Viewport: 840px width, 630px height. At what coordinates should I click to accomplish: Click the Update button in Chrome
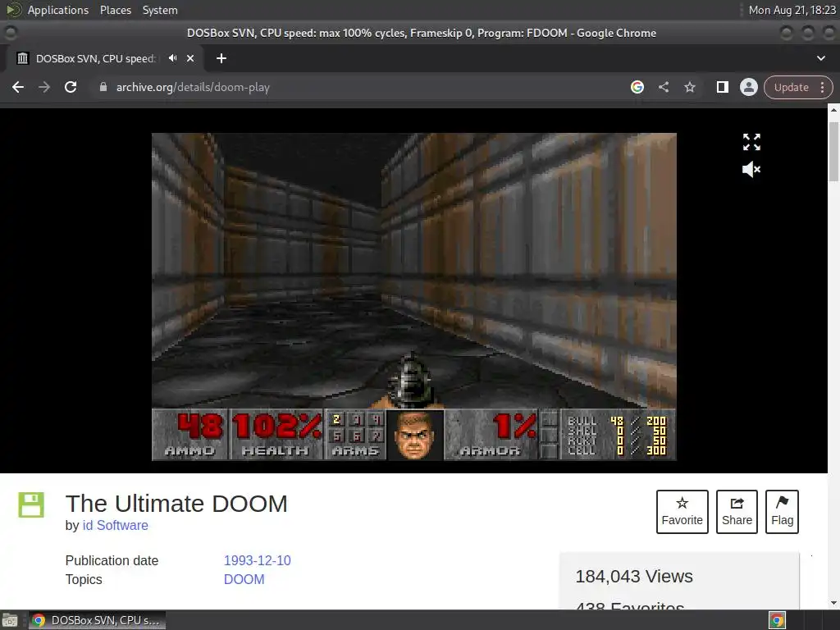point(792,87)
